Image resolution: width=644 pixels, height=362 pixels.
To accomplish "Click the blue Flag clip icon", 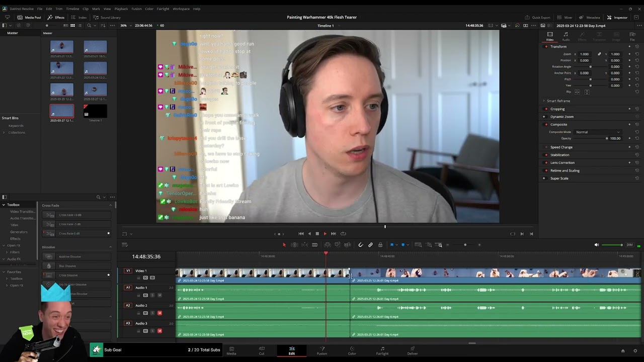I will pyautogui.click(x=391, y=245).
